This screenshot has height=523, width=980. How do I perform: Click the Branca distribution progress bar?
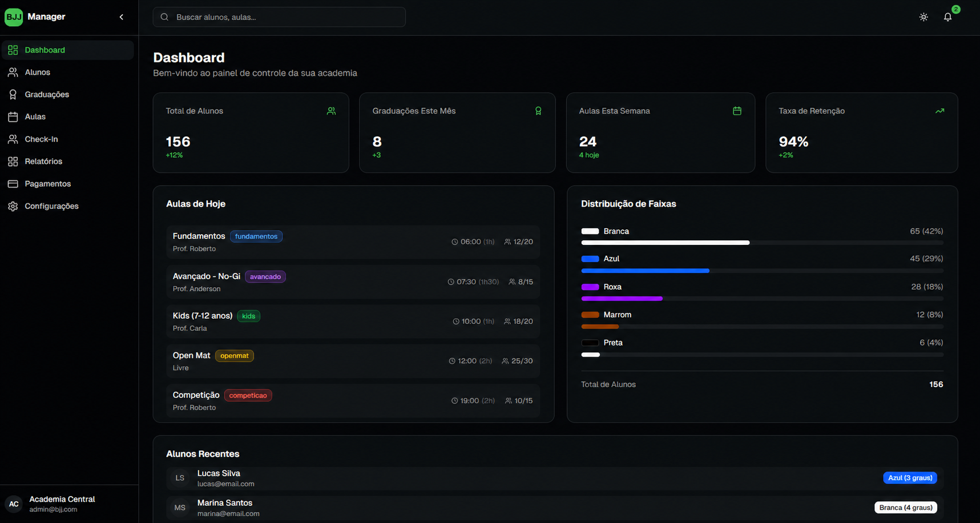point(762,243)
